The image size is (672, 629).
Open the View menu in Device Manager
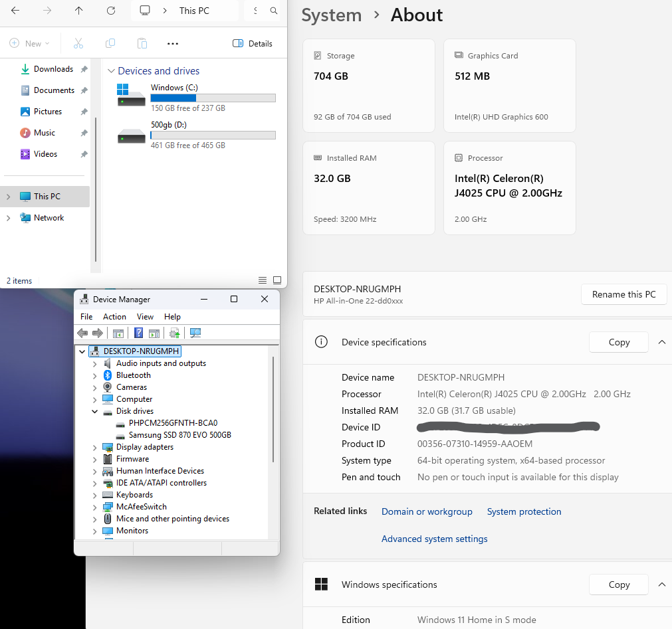coord(145,317)
